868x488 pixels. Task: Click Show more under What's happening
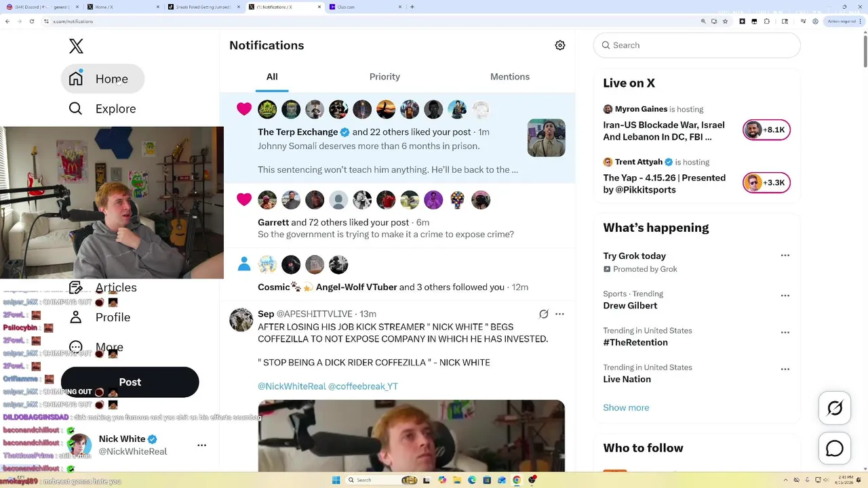pos(626,407)
